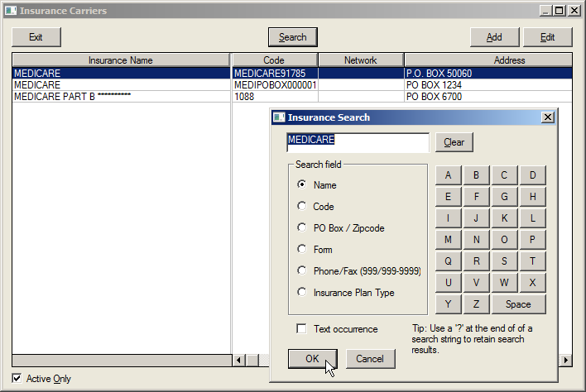Click letter L on the search keypad
Screen dimensions: 586x392
pyautogui.click(x=532, y=218)
